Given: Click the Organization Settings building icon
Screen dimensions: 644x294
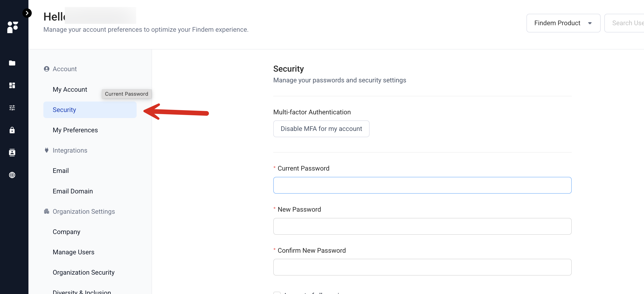Looking at the screenshot, I should 46,211.
